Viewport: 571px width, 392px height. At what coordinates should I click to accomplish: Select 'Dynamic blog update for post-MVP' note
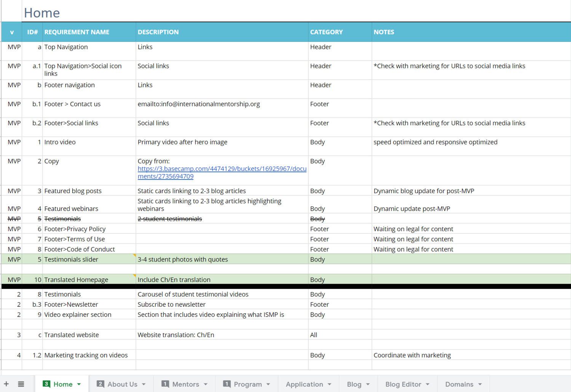[x=471, y=190]
